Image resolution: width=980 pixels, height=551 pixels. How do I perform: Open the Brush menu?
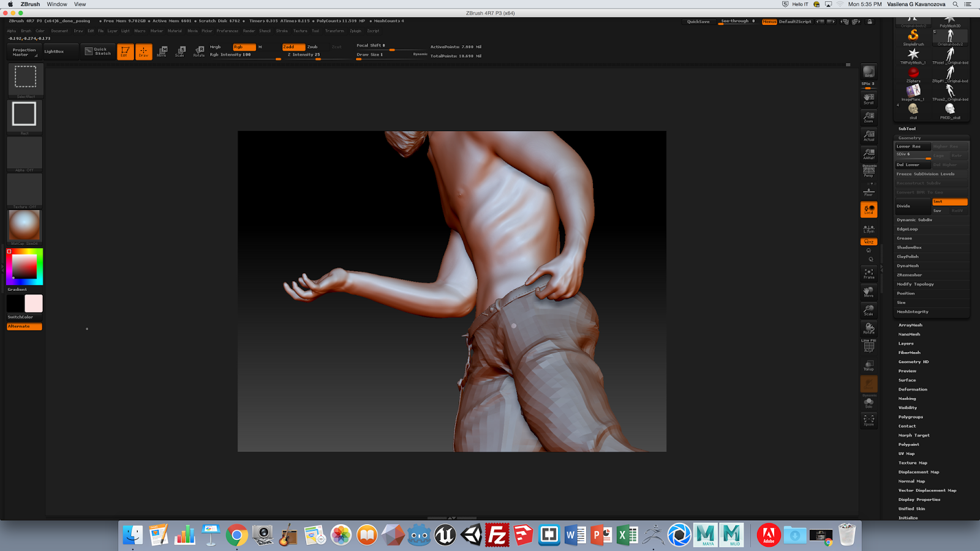[26, 31]
